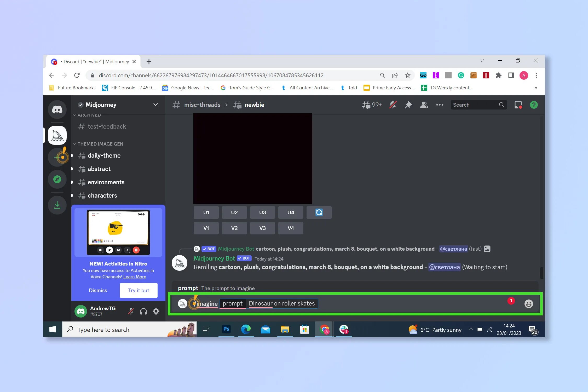Click the Explore Public Servers compass icon
Screen dimensions: 588x392
click(x=57, y=179)
